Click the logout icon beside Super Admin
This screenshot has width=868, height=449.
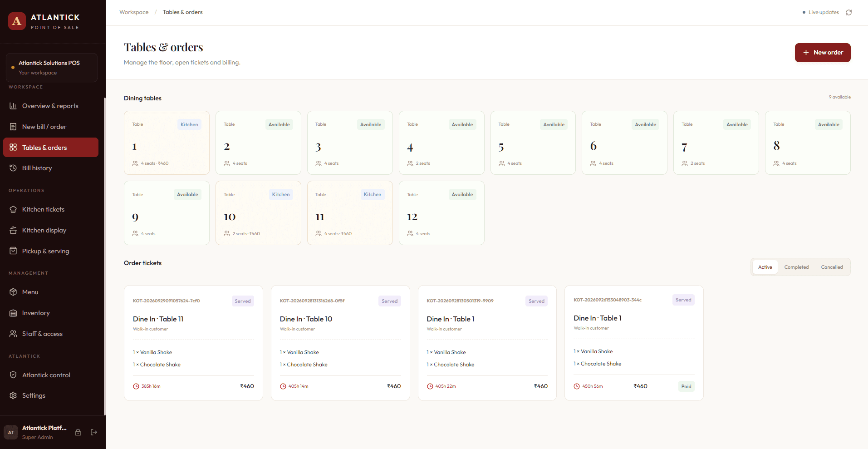click(x=94, y=432)
